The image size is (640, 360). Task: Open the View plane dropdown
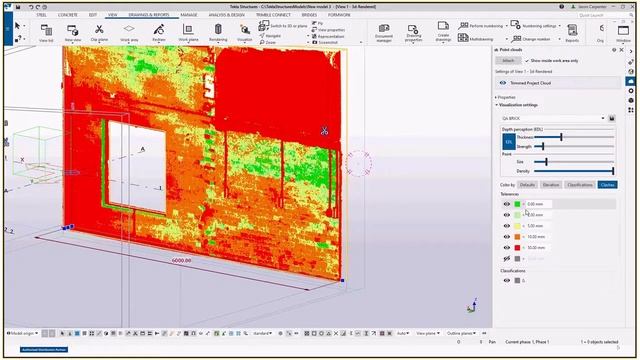tap(428, 333)
